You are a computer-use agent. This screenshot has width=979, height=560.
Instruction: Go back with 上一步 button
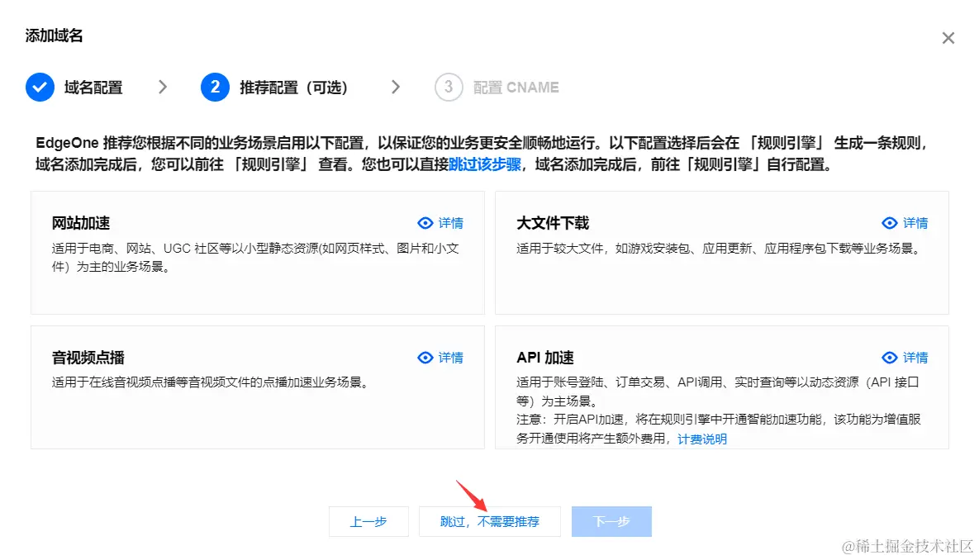coord(368,521)
